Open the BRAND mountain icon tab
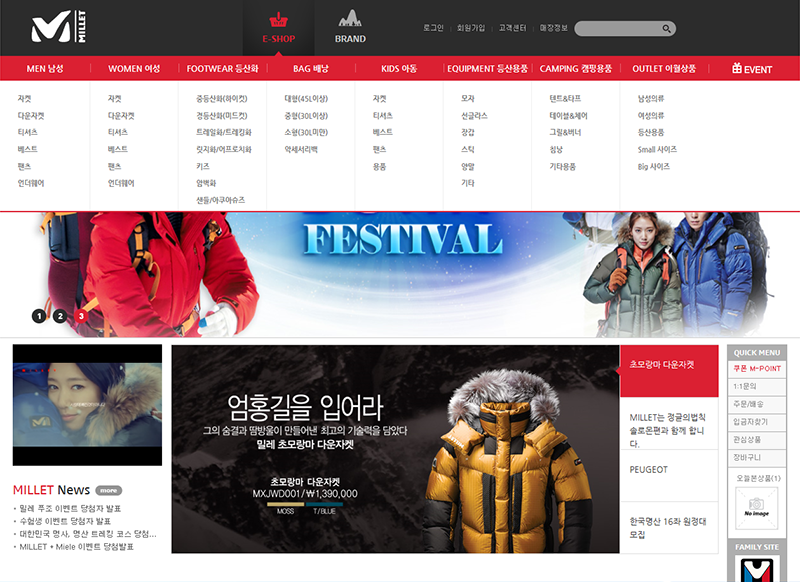800x582 pixels. coord(350,28)
